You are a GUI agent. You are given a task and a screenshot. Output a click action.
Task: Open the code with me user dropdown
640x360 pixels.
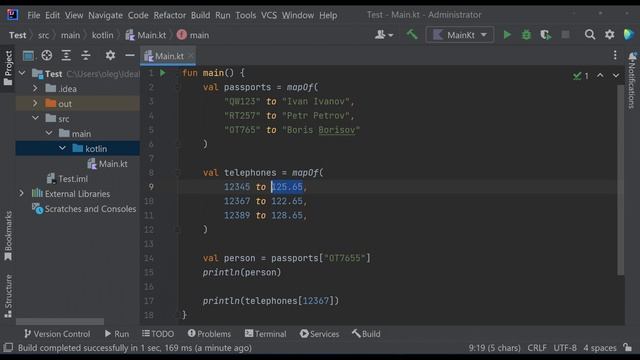pyautogui.click(x=384, y=35)
